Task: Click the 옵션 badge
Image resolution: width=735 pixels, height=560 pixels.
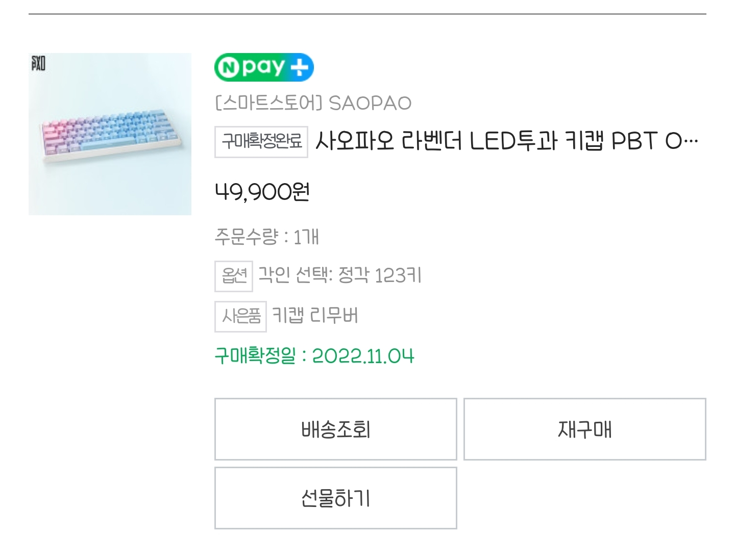Action: pyautogui.click(x=234, y=276)
